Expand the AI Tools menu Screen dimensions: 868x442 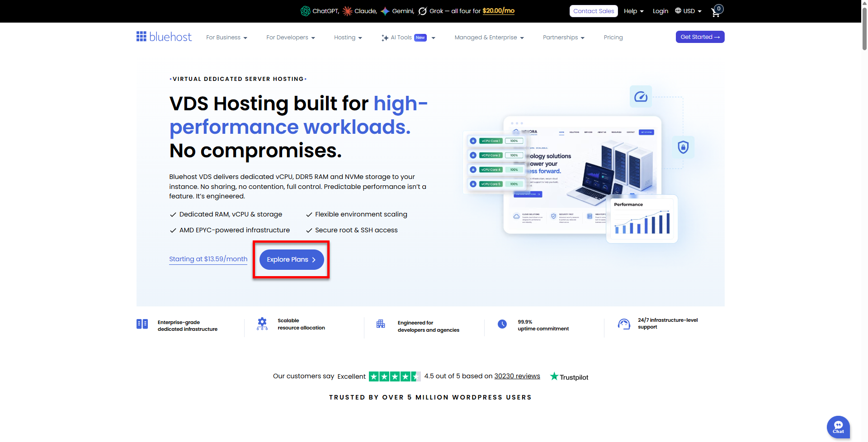[408, 38]
